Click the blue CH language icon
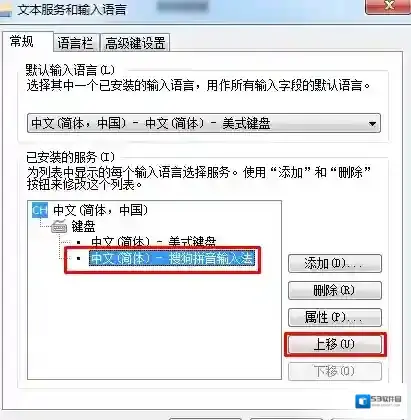This screenshot has width=411, height=420. point(40,210)
